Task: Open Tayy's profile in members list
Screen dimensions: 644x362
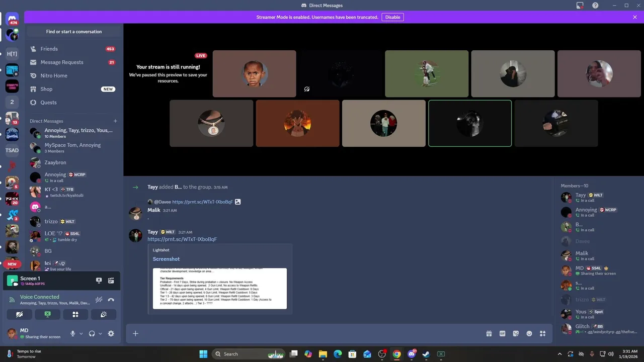Action: point(598,198)
